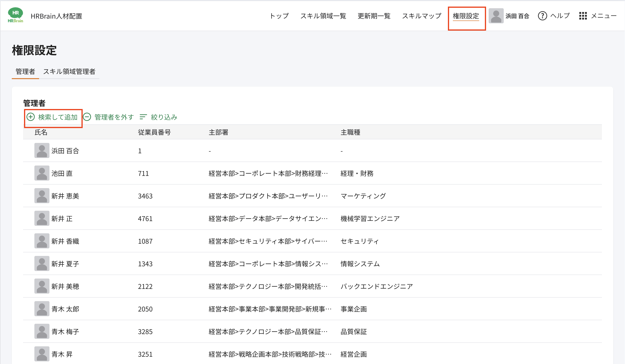Click the avatar of 青木 昇
This screenshot has width=625, height=364.
42,354
